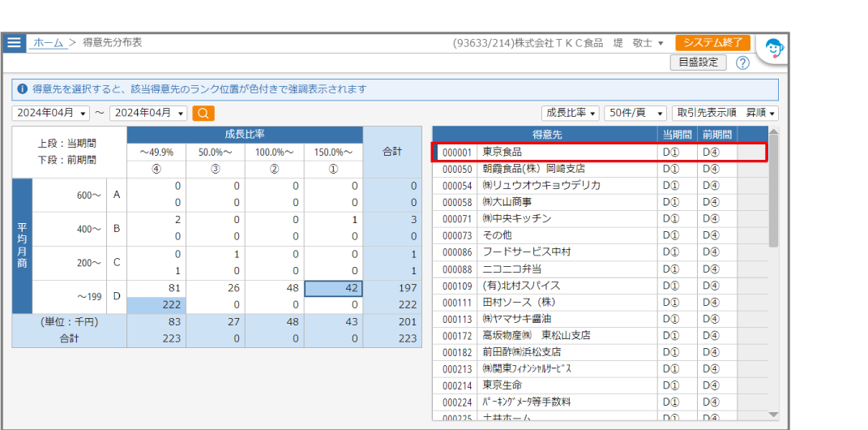Click the 前期間 column header
This screenshot has width=868, height=430.
tap(717, 134)
